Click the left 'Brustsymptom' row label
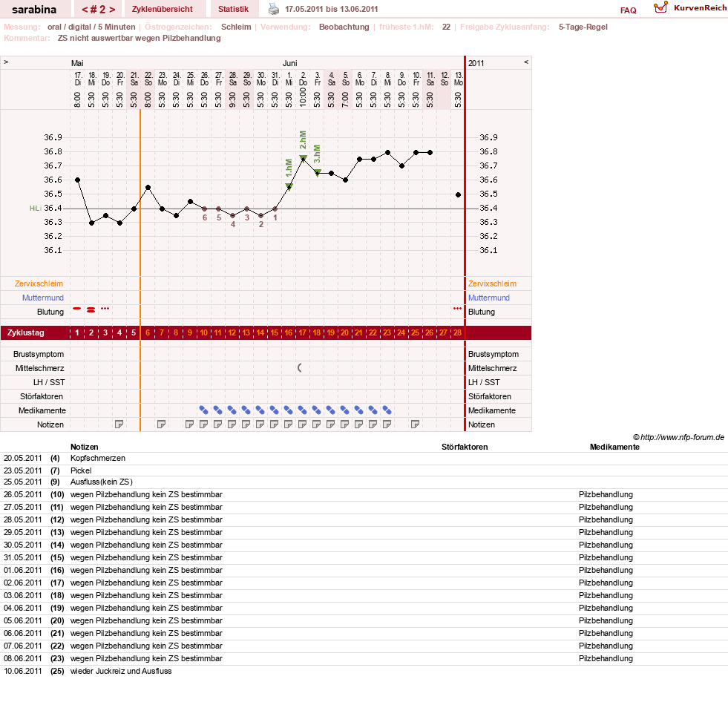This screenshot has width=728, height=728. point(39,354)
